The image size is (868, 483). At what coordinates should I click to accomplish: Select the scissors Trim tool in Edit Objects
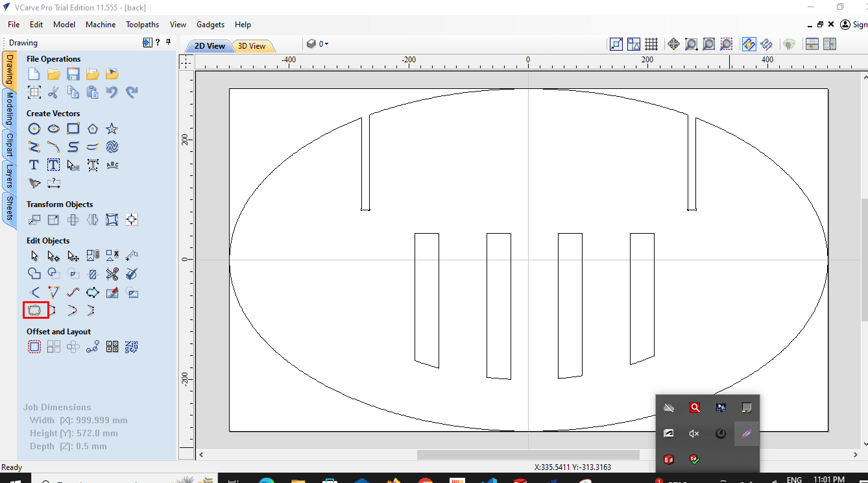[112, 274]
